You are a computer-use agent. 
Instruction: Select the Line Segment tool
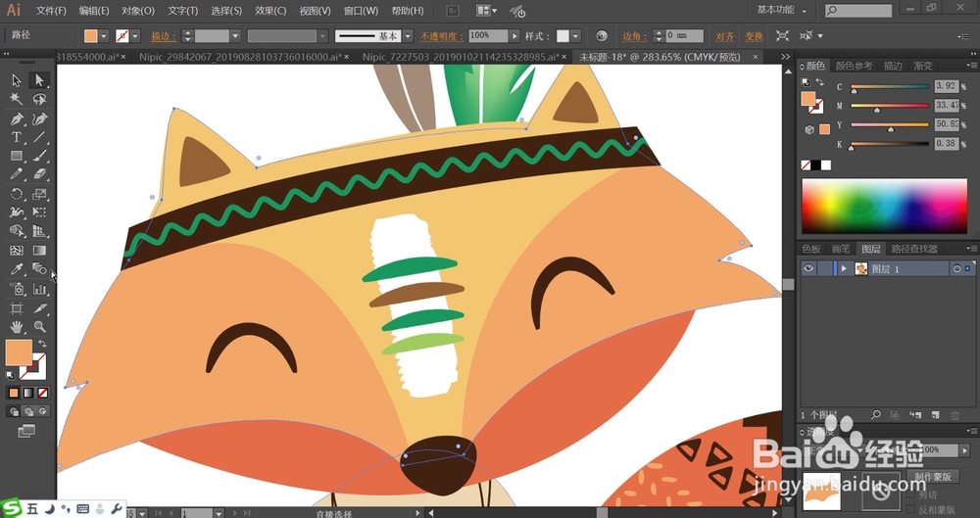tap(39, 137)
